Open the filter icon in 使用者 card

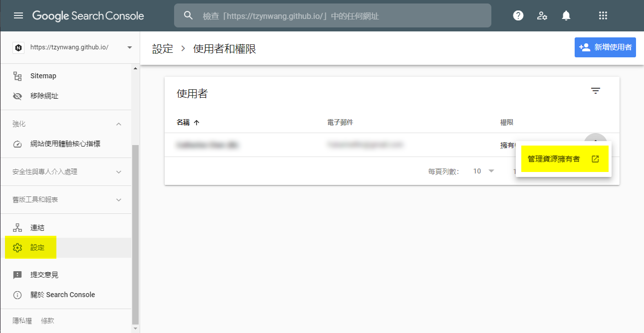596,91
